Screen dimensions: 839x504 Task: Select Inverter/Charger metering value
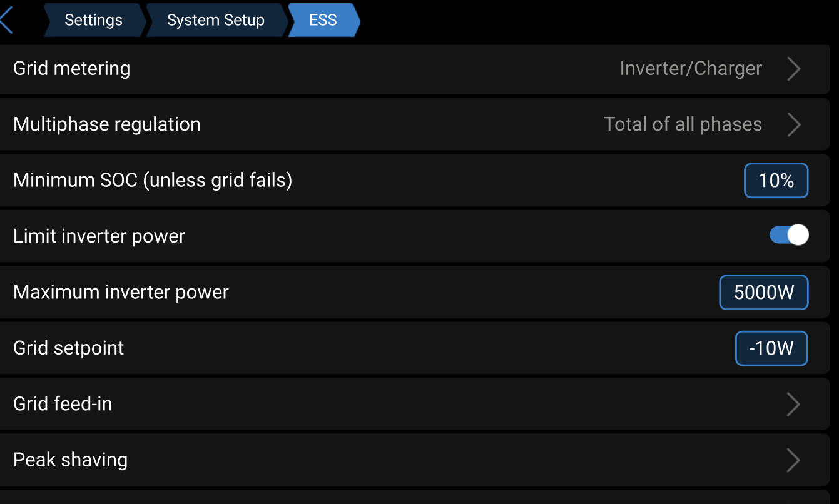pyautogui.click(x=690, y=68)
